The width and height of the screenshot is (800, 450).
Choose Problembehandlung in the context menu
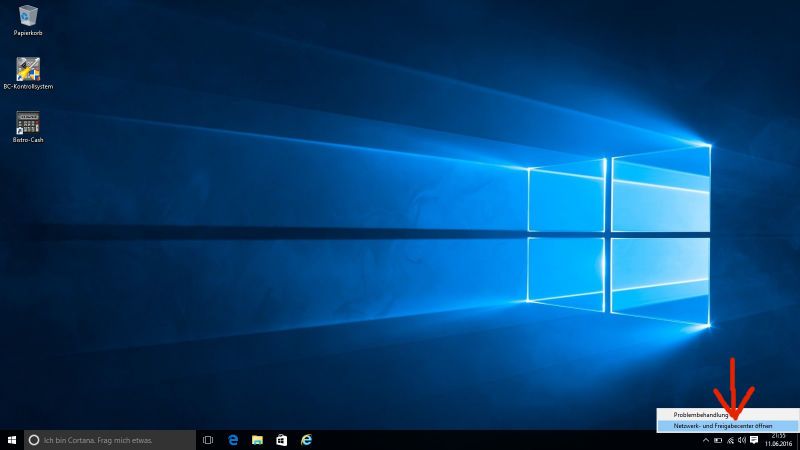728,415
